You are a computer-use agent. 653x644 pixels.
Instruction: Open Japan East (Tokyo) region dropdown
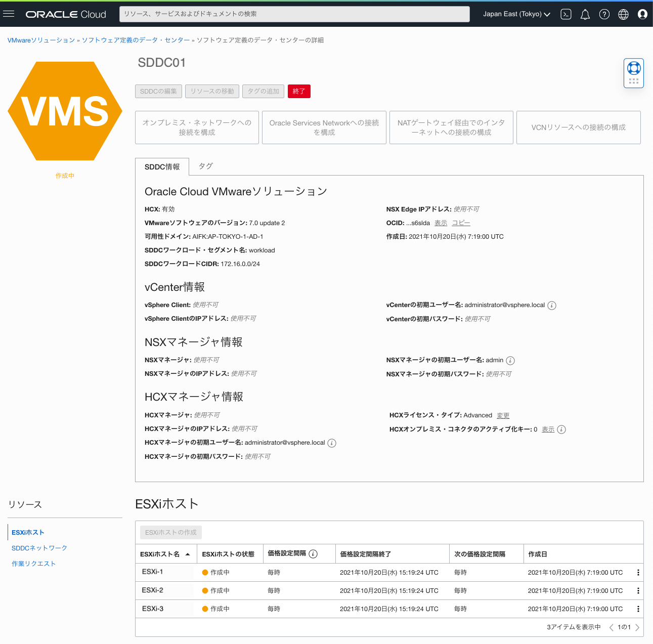pyautogui.click(x=516, y=14)
